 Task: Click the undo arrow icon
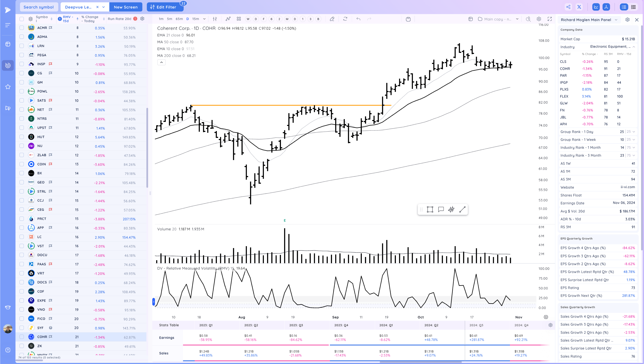358,19
